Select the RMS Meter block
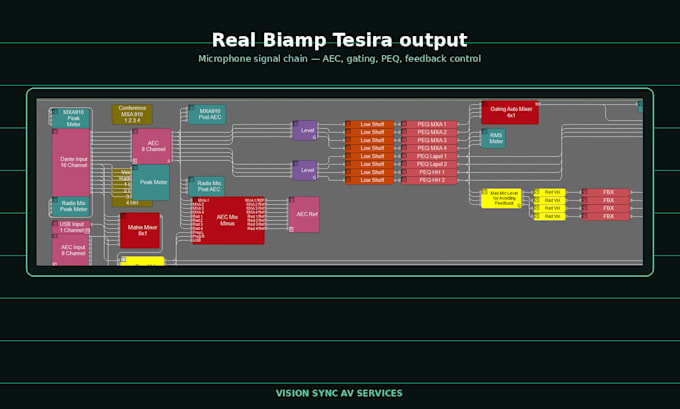This screenshot has width=680, height=409. click(x=494, y=138)
